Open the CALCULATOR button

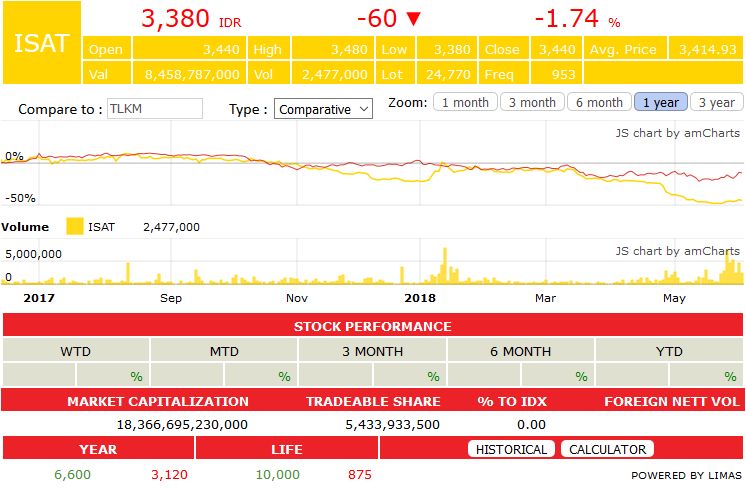(x=608, y=449)
